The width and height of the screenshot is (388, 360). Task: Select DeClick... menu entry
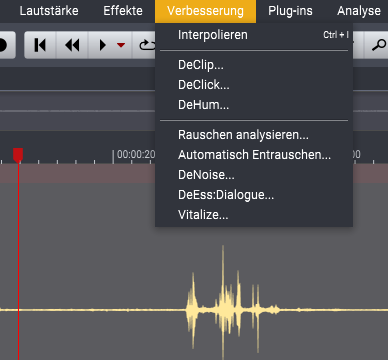coord(254,85)
